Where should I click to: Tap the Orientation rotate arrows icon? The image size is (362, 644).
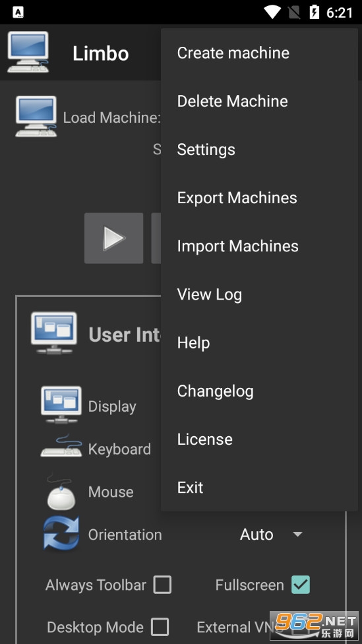(x=61, y=534)
